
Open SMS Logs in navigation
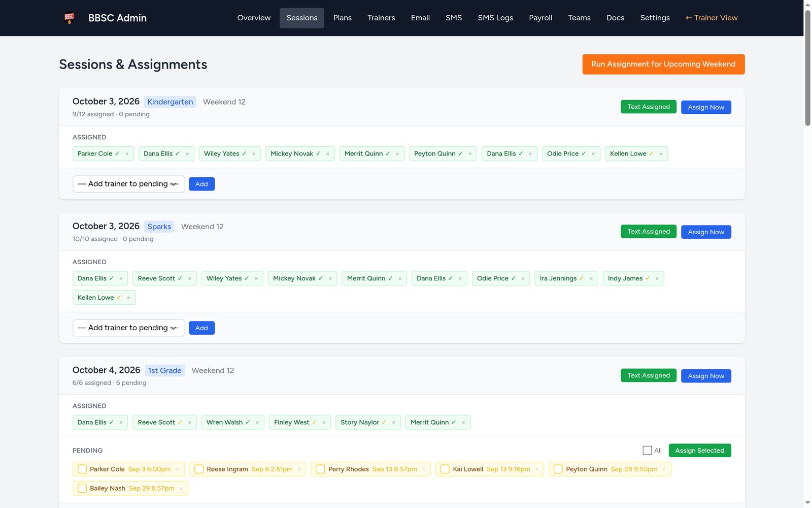[495, 18]
